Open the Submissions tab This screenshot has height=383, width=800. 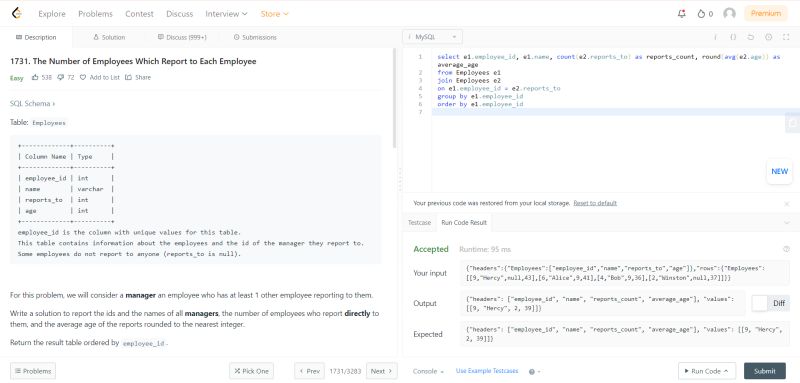tap(255, 37)
